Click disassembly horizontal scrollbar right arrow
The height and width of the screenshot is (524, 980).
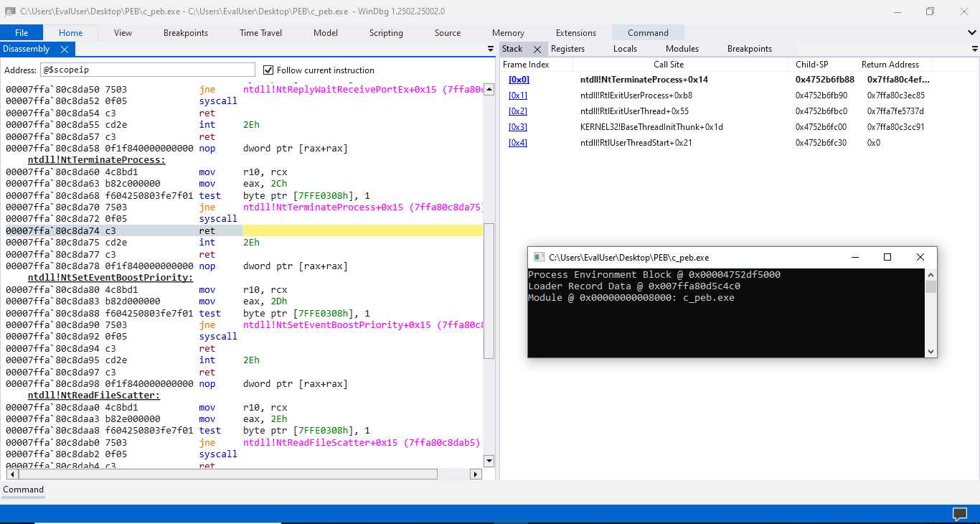pyautogui.click(x=476, y=474)
